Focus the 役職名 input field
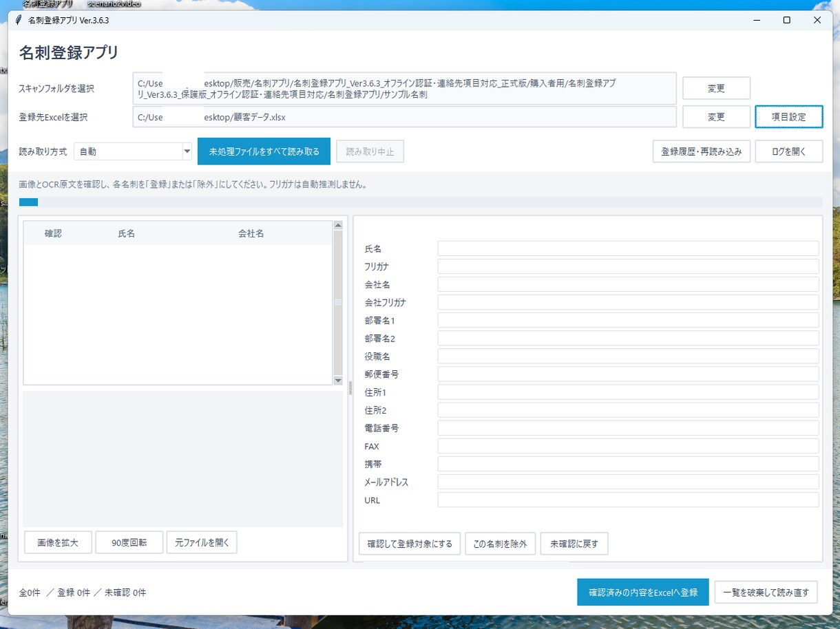The height and width of the screenshot is (629, 840). pos(628,356)
